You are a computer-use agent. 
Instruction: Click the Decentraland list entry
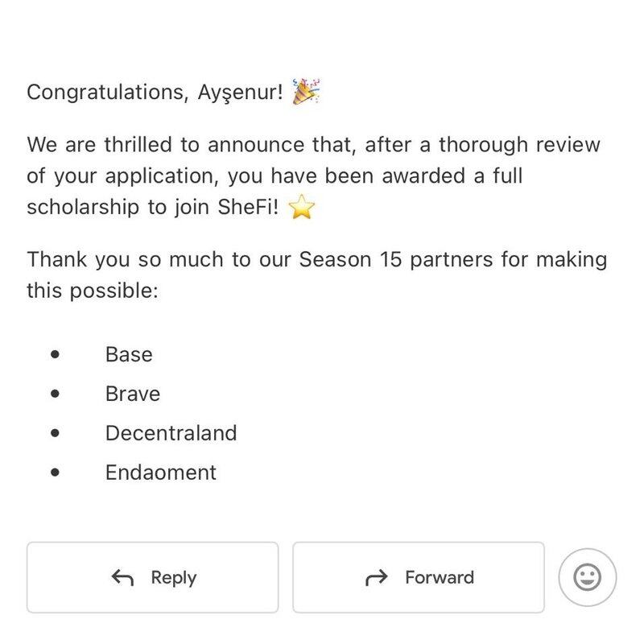point(171,433)
